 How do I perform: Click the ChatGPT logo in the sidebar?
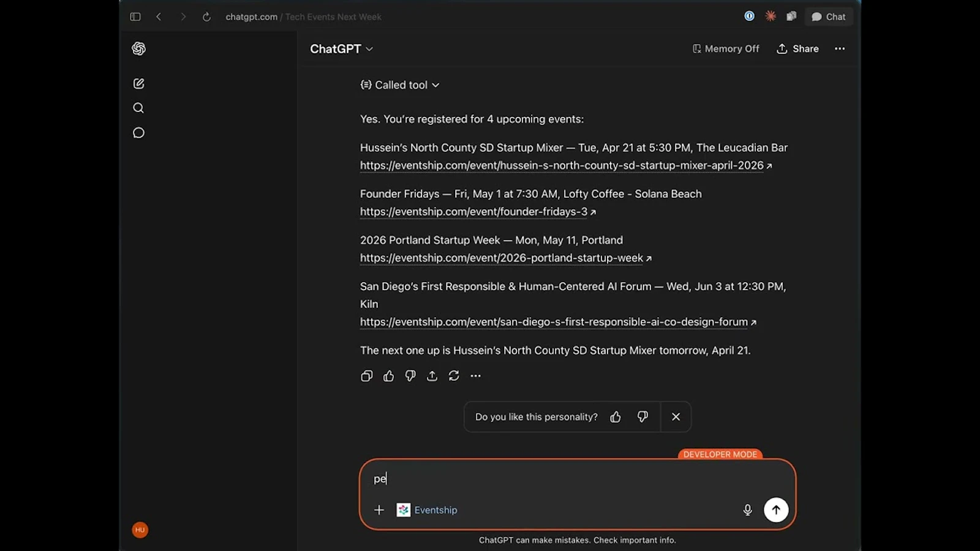(x=139, y=48)
